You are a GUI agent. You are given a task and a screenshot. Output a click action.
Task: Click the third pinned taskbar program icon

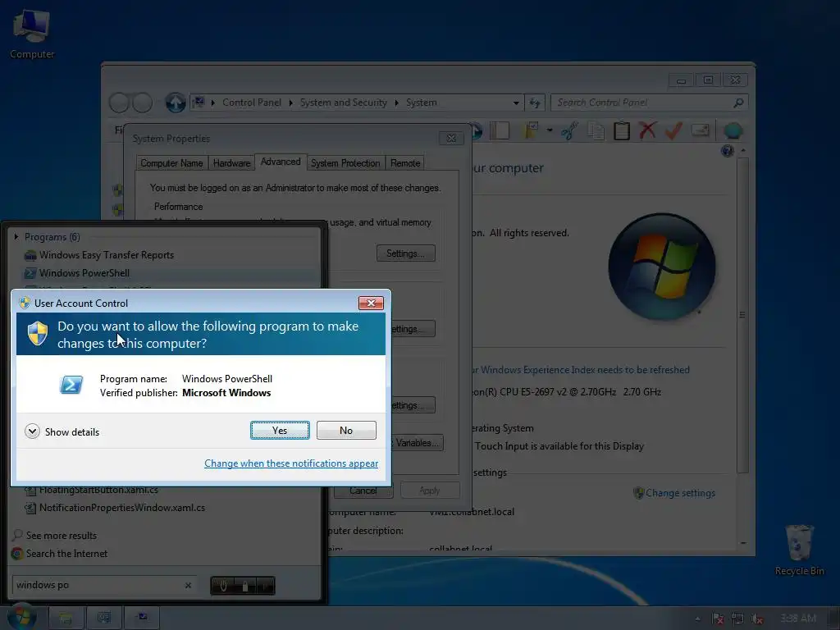pyautogui.click(x=142, y=619)
